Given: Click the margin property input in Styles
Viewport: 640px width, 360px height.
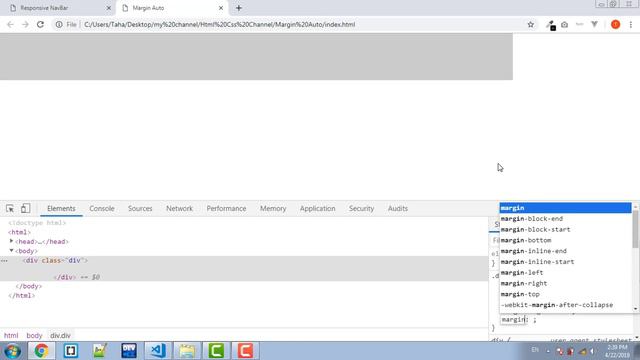Looking at the screenshot, I should 513,320.
